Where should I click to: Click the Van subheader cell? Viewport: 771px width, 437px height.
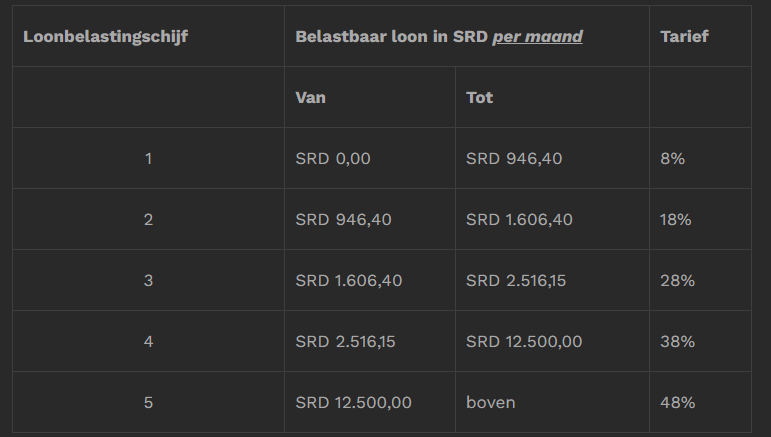click(x=310, y=97)
